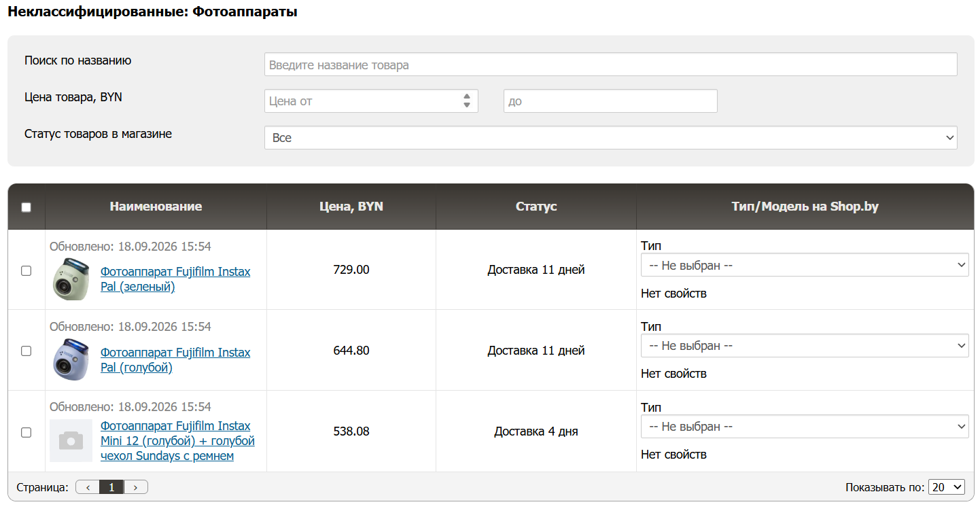980x513 pixels.
Task: Click Обновлено timestamp in Instax Pal (зеленый) row
Action: [x=130, y=246]
